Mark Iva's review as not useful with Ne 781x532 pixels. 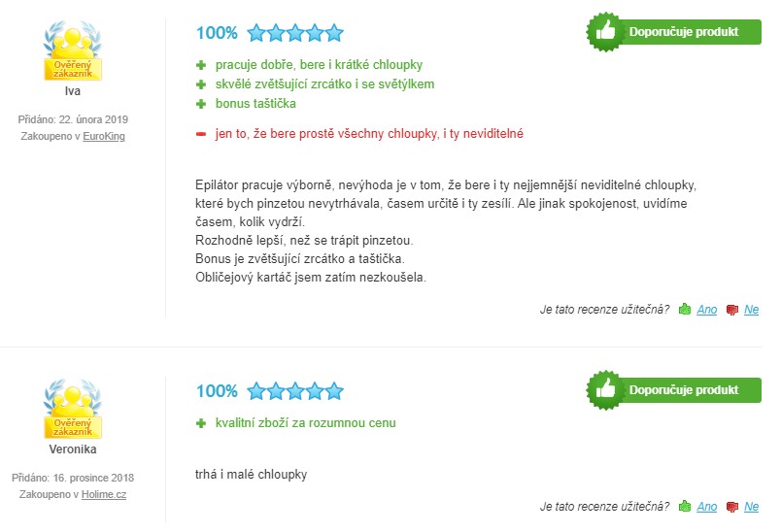click(751, 310)
